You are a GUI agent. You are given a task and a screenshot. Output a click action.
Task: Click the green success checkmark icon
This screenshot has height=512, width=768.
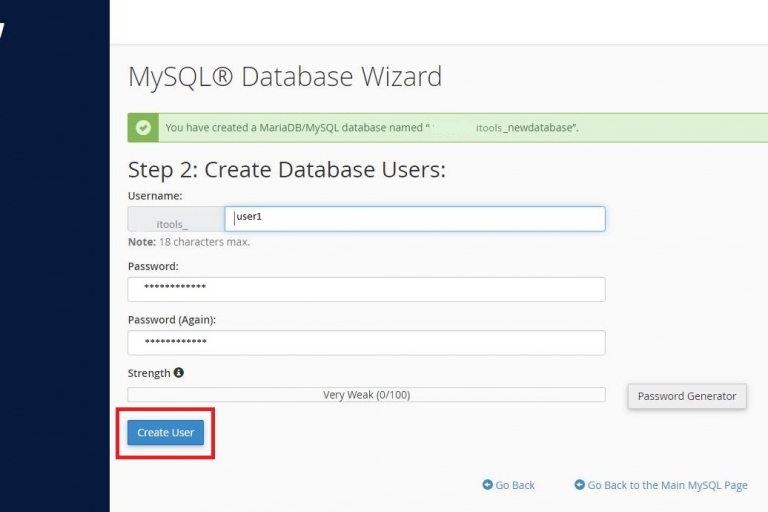coord(143,128)
